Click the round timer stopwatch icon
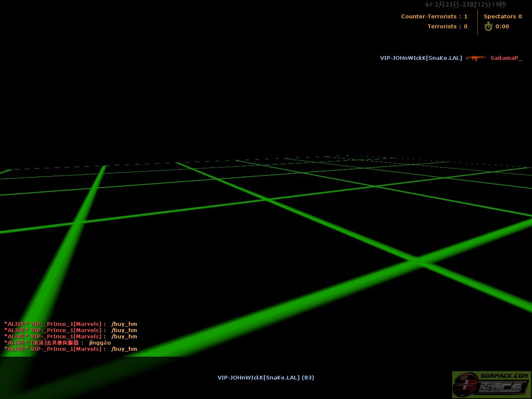 [488, 27]
